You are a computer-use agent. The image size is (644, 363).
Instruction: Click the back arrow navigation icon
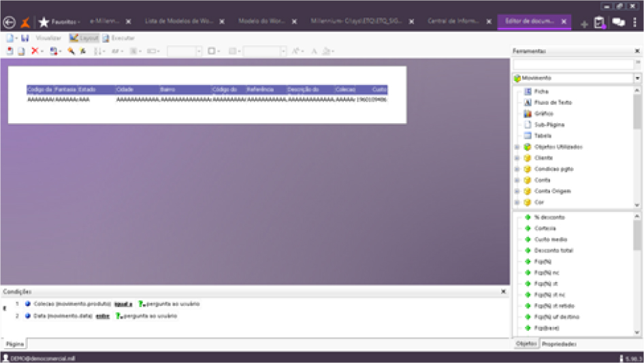[9, 22]
